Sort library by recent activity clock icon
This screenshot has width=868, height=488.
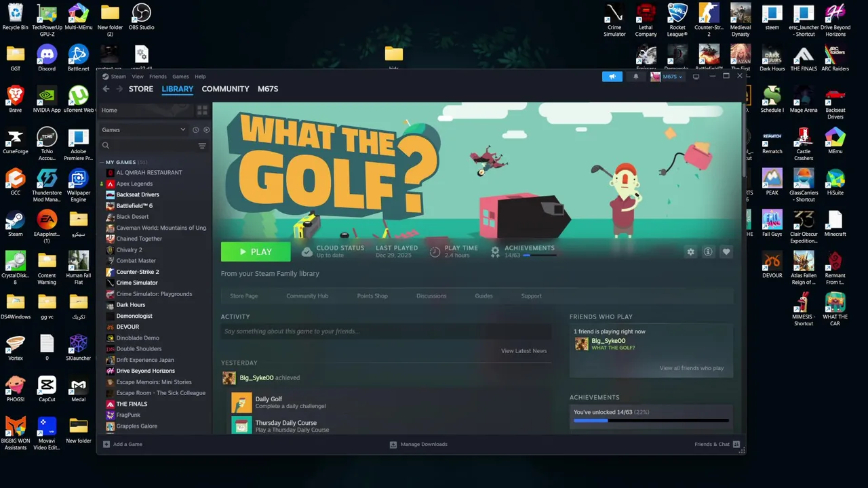click(x=195, y=129)
